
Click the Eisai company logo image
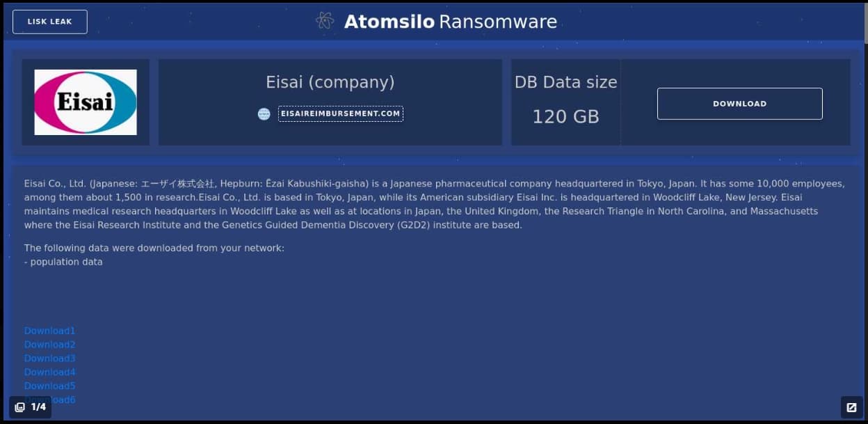[85, 102]
